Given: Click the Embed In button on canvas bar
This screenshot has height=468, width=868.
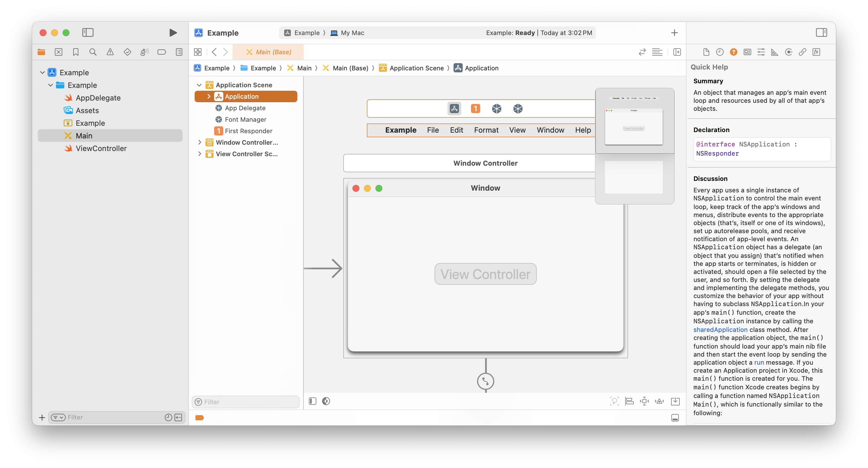Looking at the screenshot, I should pyautogui.click(x=675, y=401).
